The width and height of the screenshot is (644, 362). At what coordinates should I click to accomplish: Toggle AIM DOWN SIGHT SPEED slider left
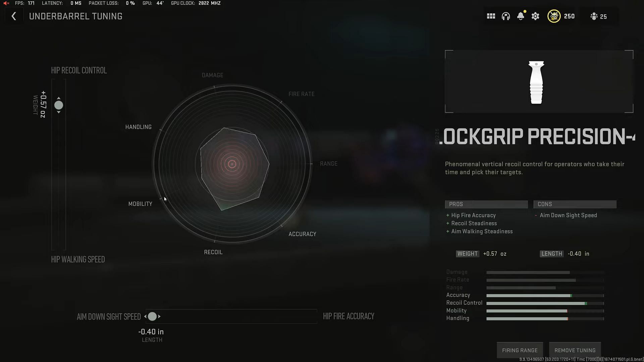146,316
